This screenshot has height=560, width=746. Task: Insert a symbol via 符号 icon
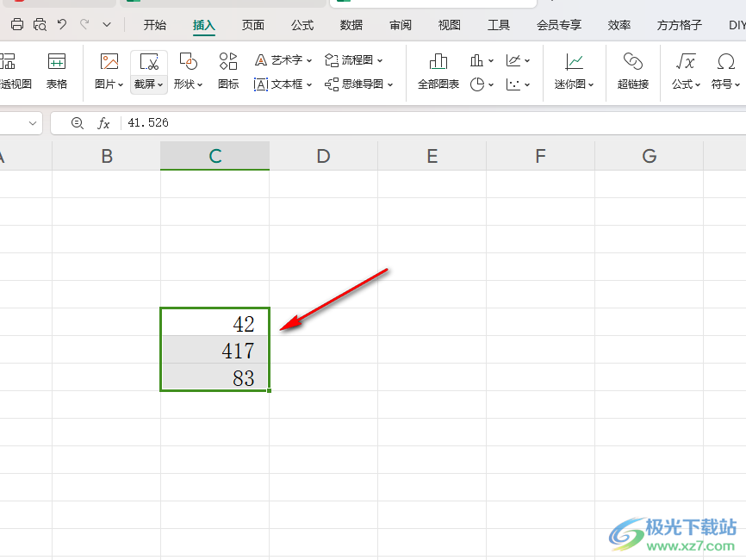pos(725,62)
